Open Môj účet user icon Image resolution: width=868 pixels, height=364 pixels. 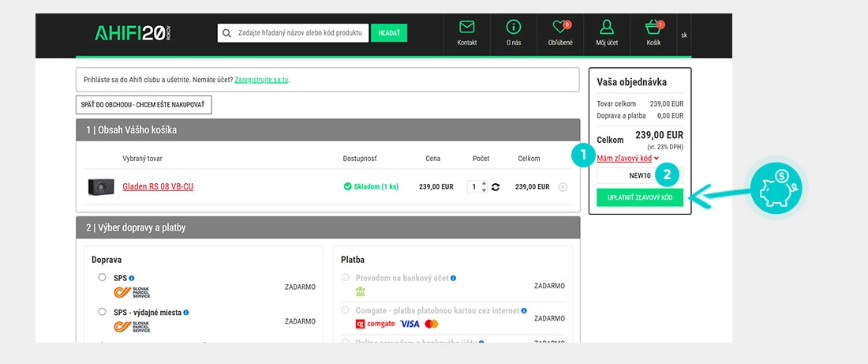(x=607, y=27)
